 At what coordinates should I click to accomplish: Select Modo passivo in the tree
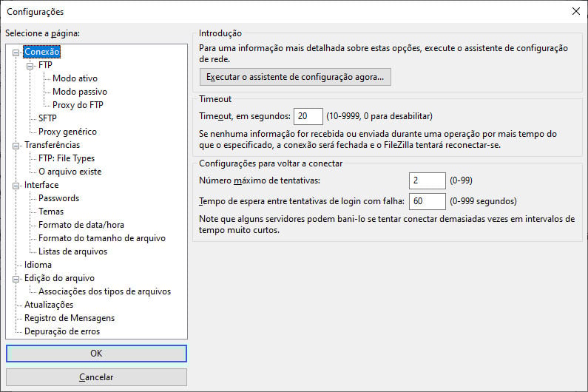pos(79,92)
